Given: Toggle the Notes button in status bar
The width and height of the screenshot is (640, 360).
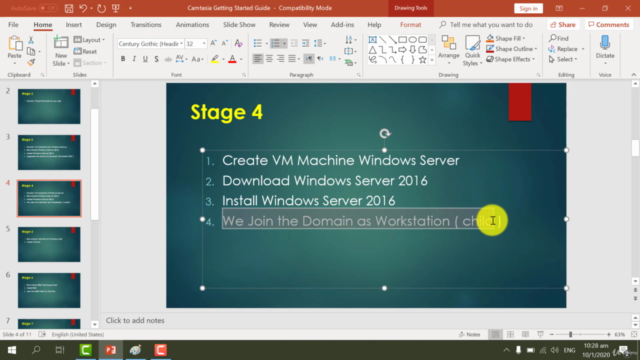Looking at the screenshot, I should [x=469, y=334].
